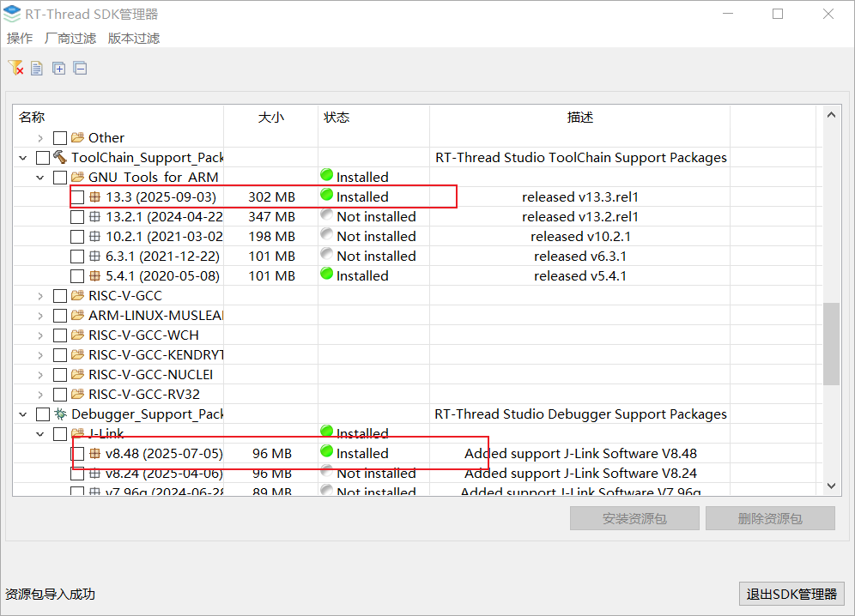
Task: Sort by the 状态 column header
Action: [374, 117]
